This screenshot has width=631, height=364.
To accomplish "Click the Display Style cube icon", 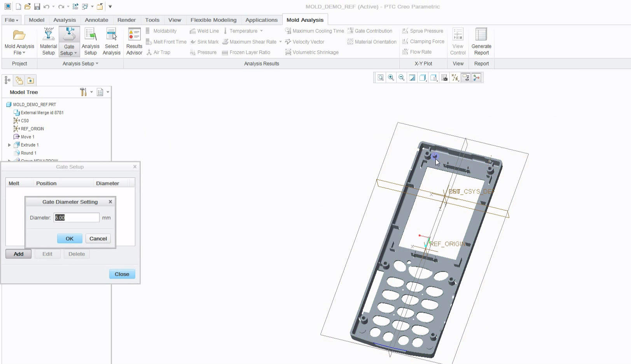I will click(423, 78).
